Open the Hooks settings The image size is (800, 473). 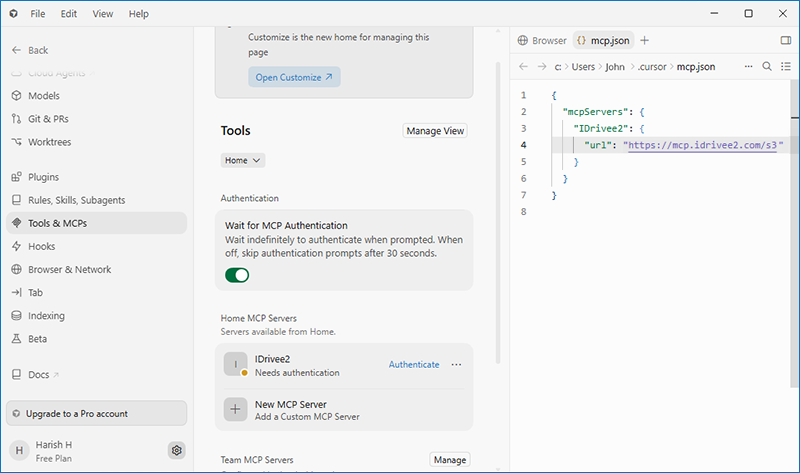point(33,246)
